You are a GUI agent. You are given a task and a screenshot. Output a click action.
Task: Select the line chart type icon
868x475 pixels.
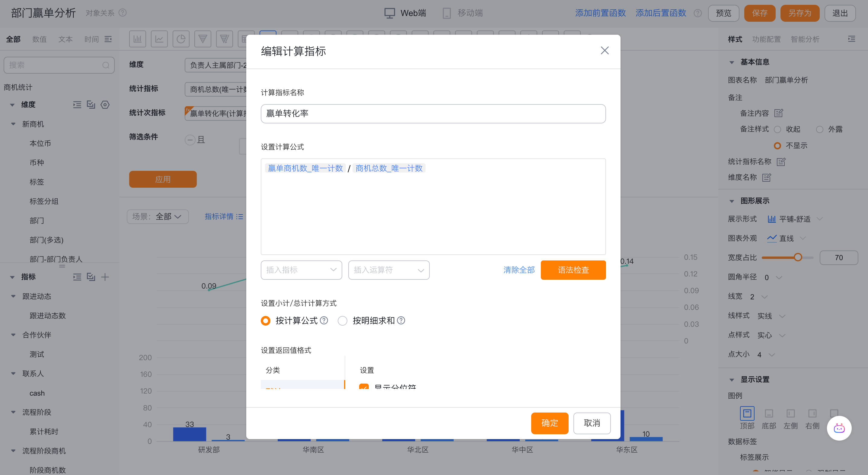159,39
